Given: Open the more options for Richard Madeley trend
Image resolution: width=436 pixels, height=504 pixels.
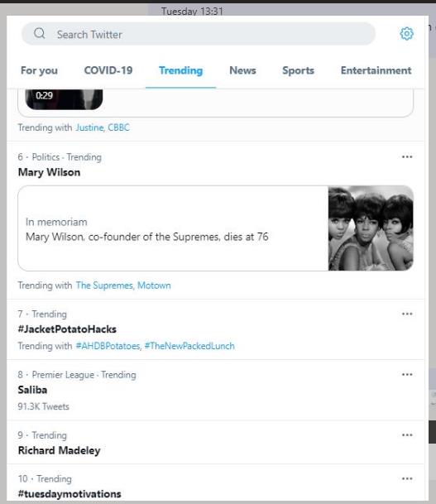Looking at the screenshot, I should pos(407,434).
